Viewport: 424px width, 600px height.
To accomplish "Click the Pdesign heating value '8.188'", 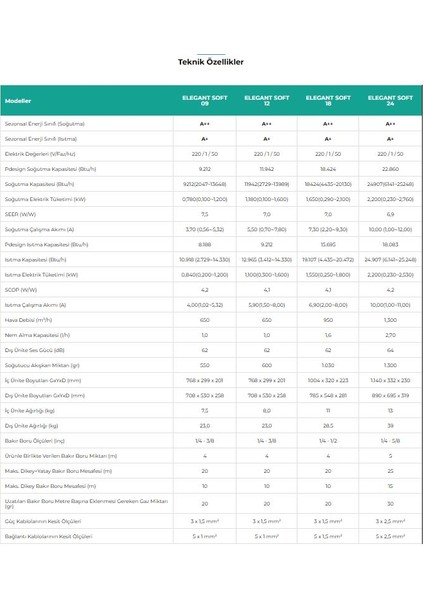I will 205,245.
